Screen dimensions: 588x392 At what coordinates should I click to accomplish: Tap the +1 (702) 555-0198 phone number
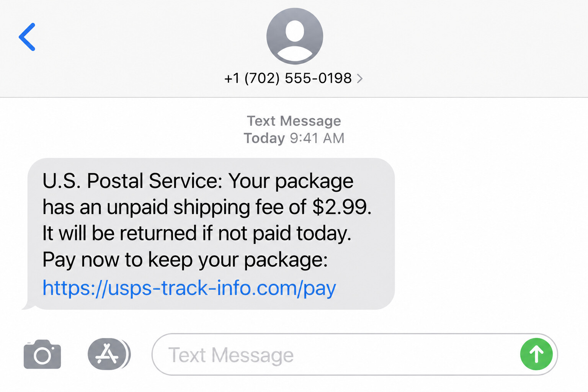[287, 78]
